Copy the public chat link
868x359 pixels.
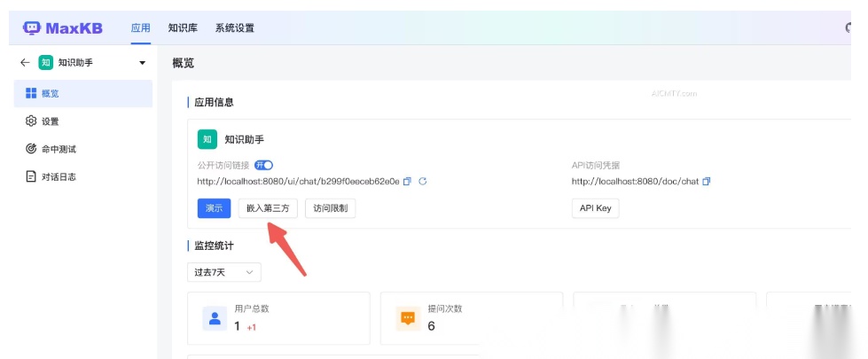pos(407,182)
